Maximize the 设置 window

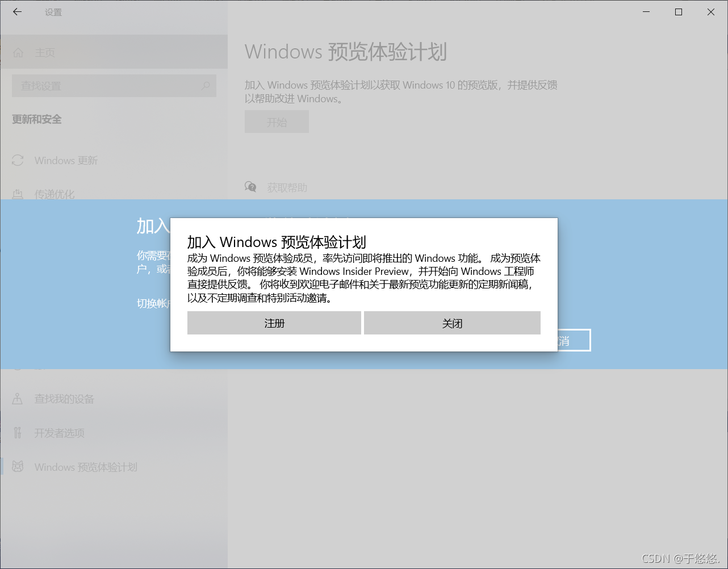tap(679, 12)
